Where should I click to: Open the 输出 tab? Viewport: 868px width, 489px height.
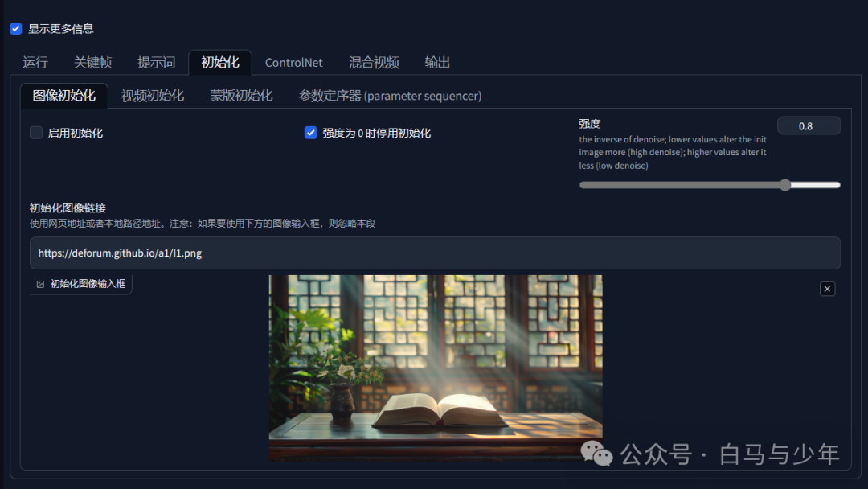(437, 62)
